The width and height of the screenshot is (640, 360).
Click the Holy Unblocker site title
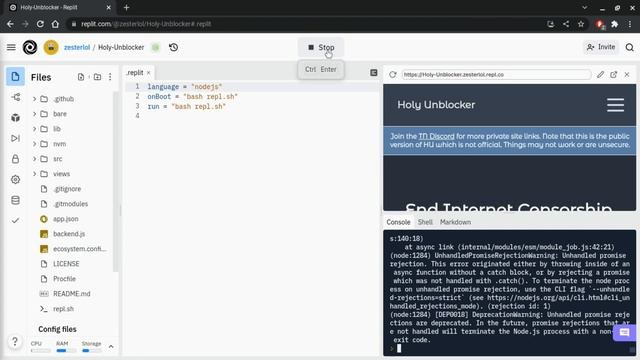coord(436,105)
